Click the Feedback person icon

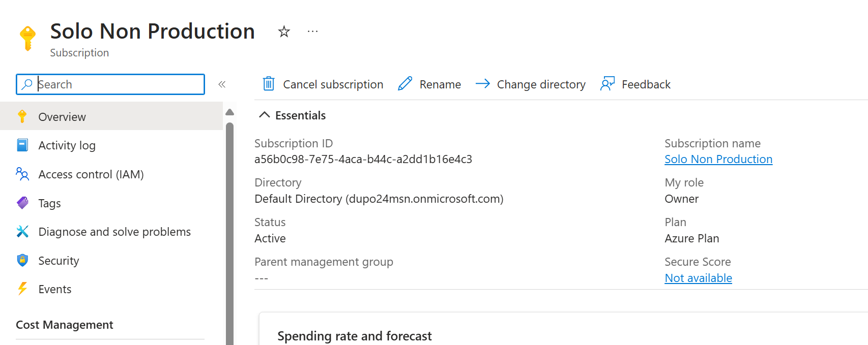tap(607, 84)
